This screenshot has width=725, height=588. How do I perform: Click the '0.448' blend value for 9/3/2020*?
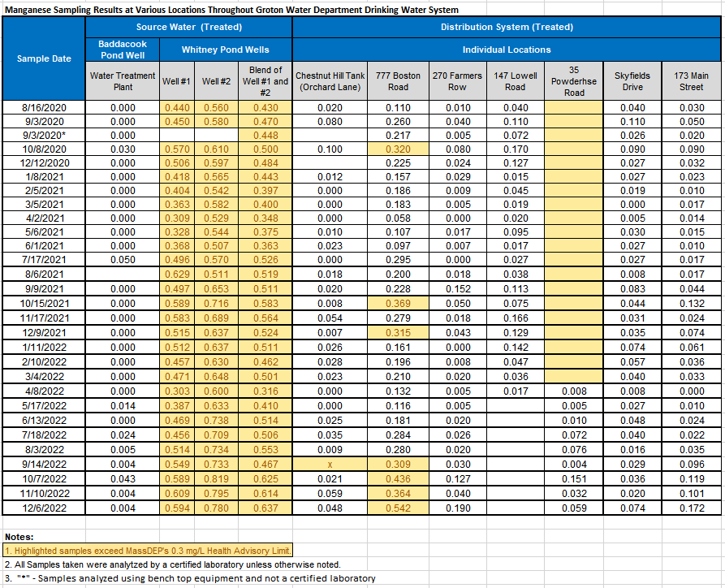pos(265,136)
